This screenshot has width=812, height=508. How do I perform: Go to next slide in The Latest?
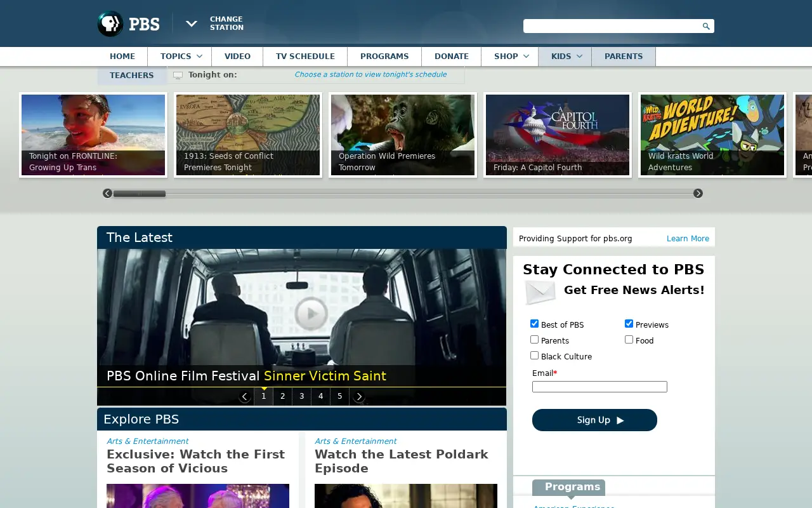(359, 397)
